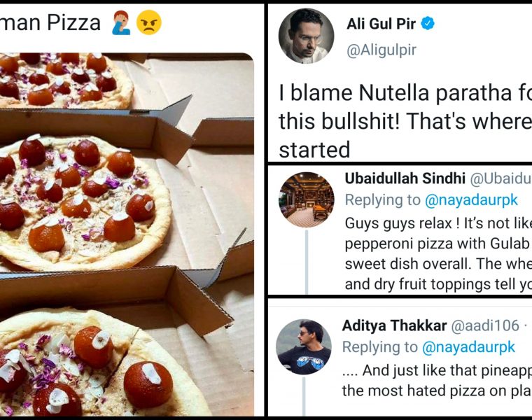Screen dimensions: 532x420
Task: Click the Ali Gul Pir display name
Action: click(381, 24)
